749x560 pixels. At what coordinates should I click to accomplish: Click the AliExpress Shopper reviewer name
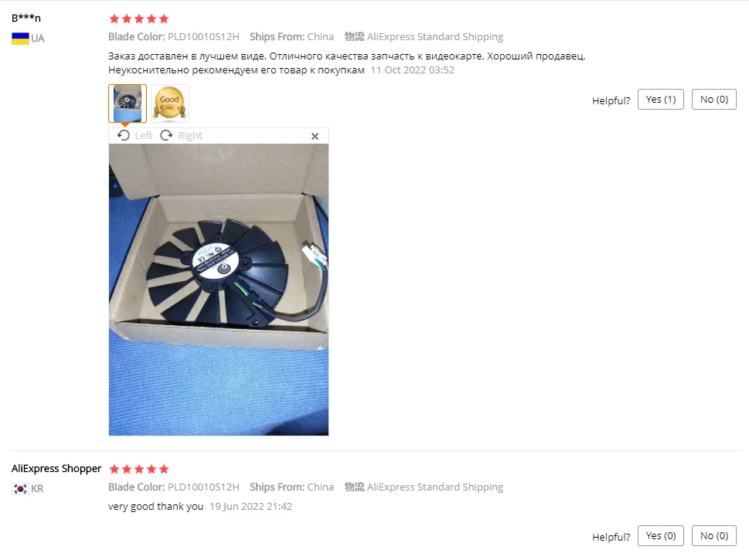[x=56, y=468]
